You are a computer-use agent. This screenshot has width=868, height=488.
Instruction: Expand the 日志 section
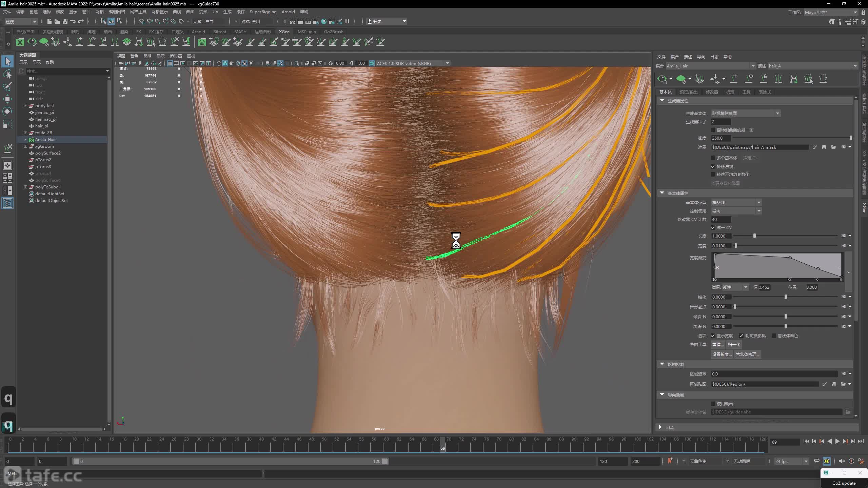(660, 427)
